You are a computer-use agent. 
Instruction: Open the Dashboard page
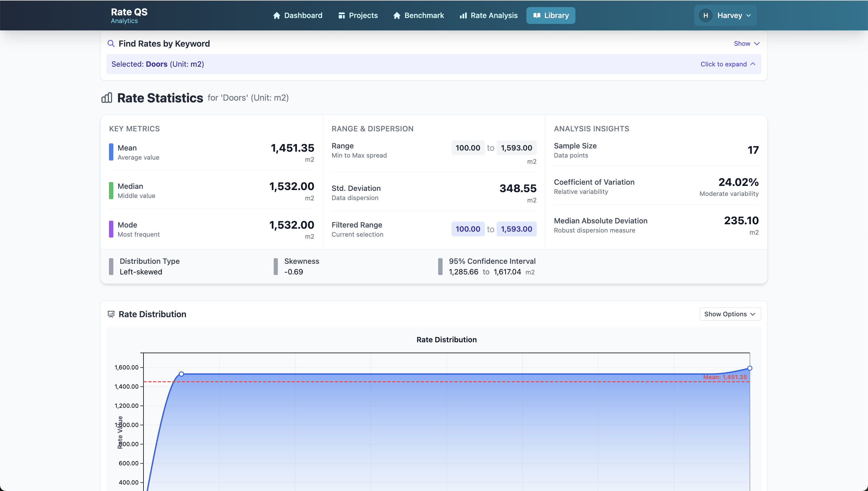pos(298,16)
